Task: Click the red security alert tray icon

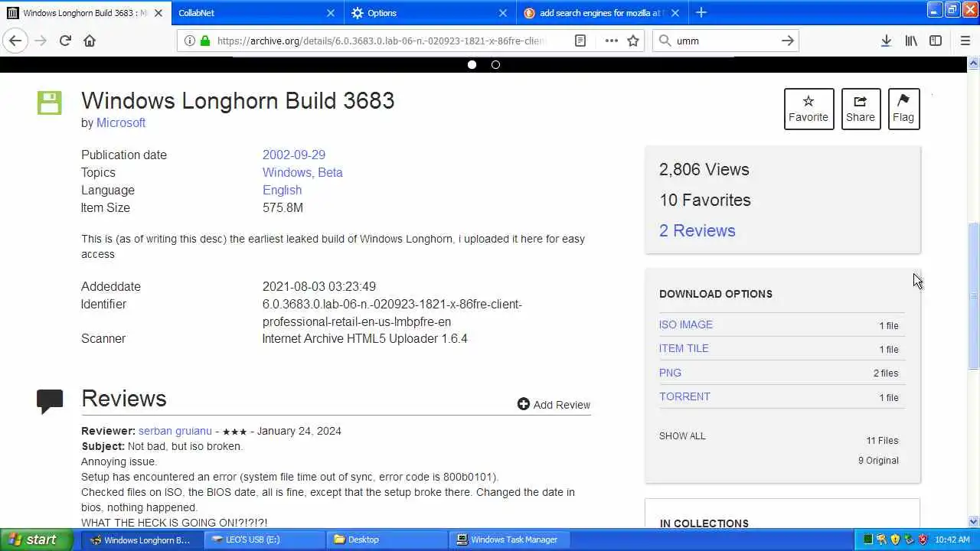Action: (x=923, y=540)
